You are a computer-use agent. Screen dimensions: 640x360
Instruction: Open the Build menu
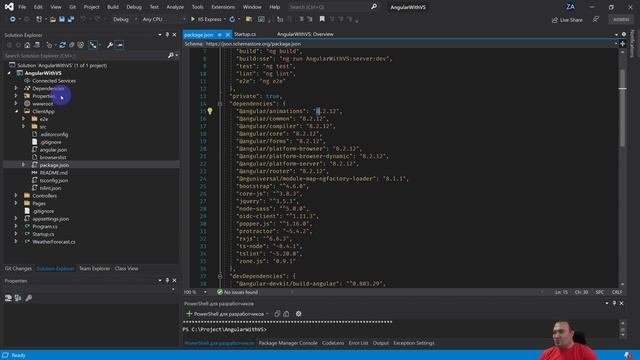[x=113, y=7]
